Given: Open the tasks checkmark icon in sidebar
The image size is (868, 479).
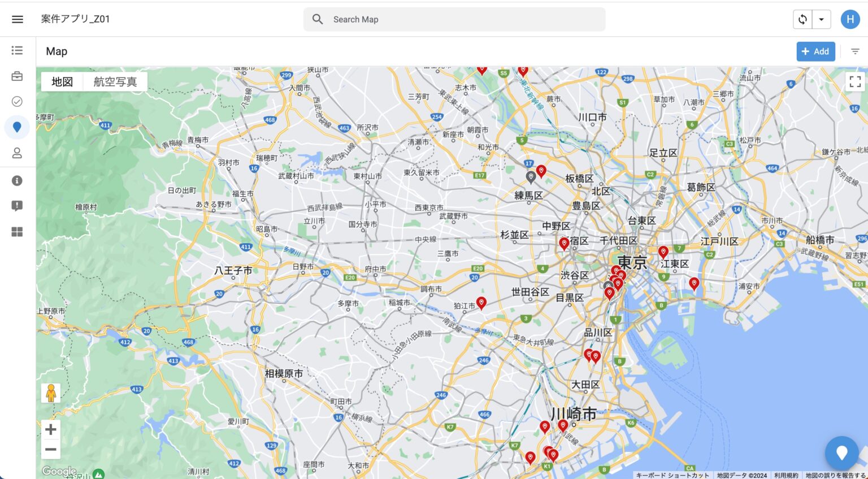Looking at the screenshot, I should [17, 101].
